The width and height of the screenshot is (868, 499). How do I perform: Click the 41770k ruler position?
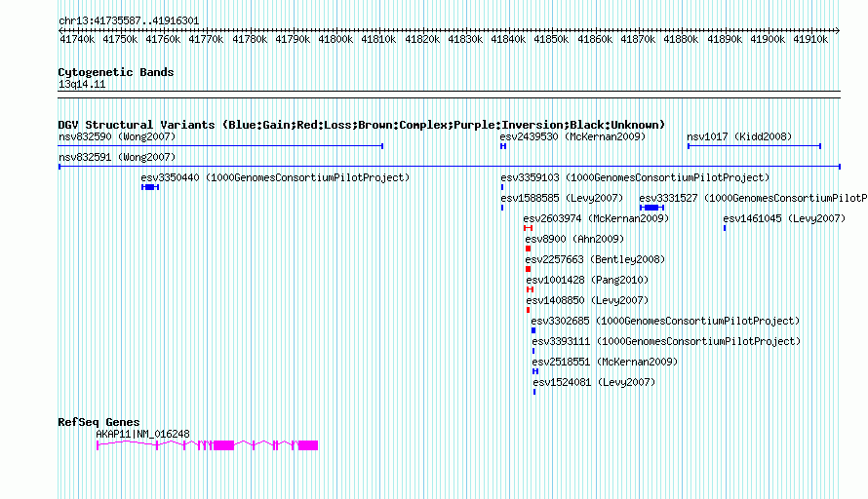pyautogui.click(x=206, y=39)
